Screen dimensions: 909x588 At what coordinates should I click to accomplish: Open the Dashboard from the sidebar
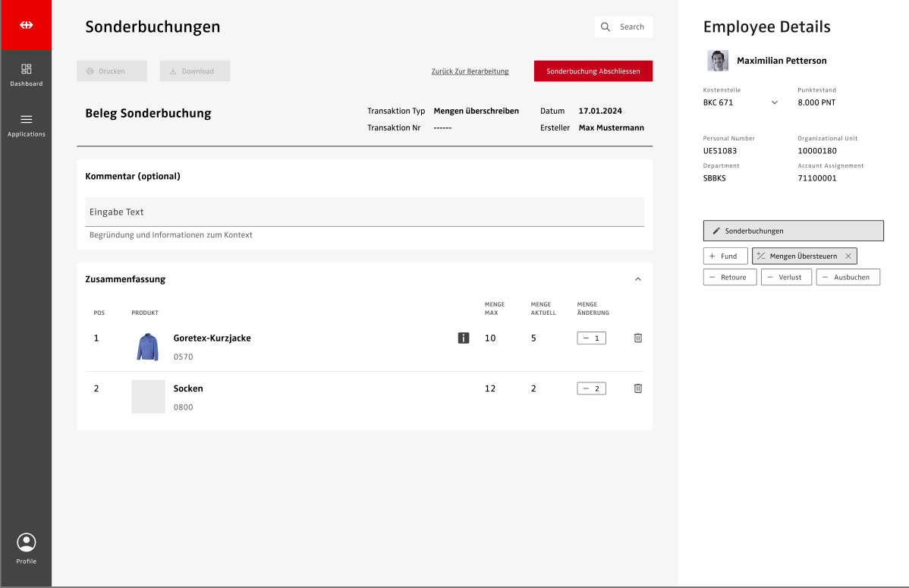click(x=26, y=74)
